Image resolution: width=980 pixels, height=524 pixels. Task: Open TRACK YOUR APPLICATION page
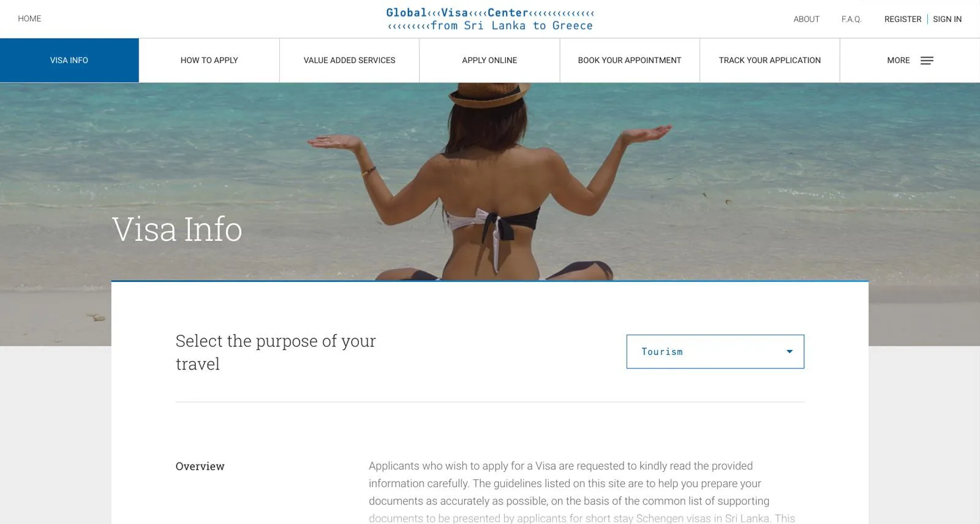[770, 61]
